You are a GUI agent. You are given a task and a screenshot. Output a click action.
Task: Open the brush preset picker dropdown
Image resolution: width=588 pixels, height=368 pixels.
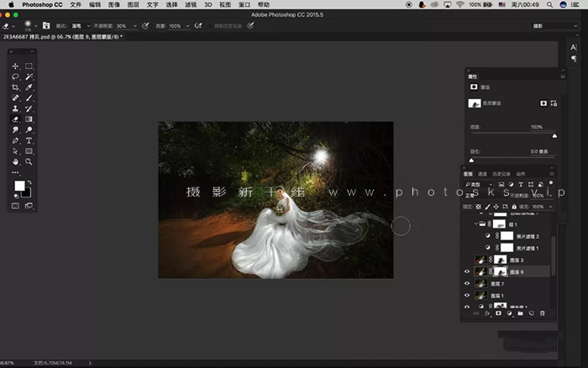click(35, 26)
